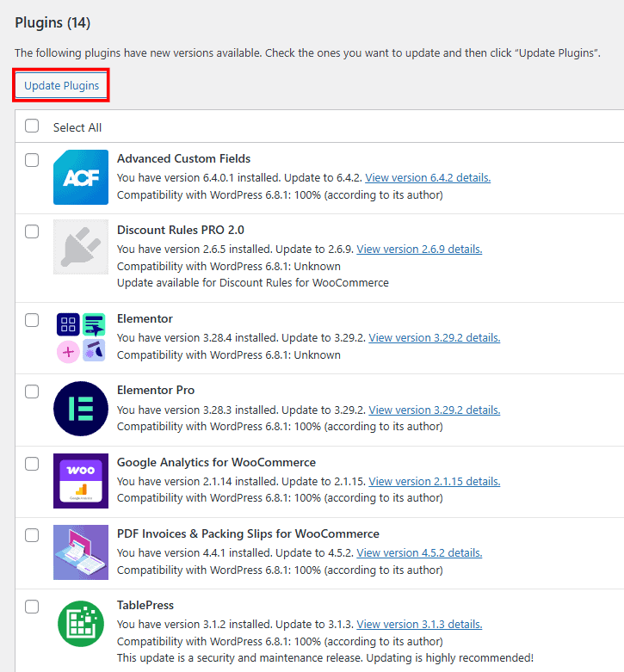Click the Update Plugins button
The width and height of the screenshot is (624, 672).
pos(61,85)
